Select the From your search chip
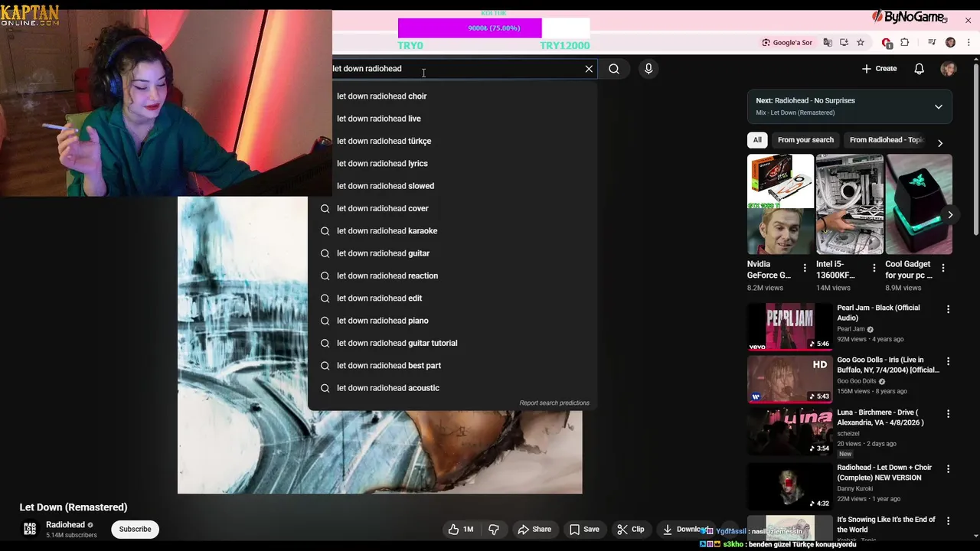980x551 pixels. tap(805, 140)
